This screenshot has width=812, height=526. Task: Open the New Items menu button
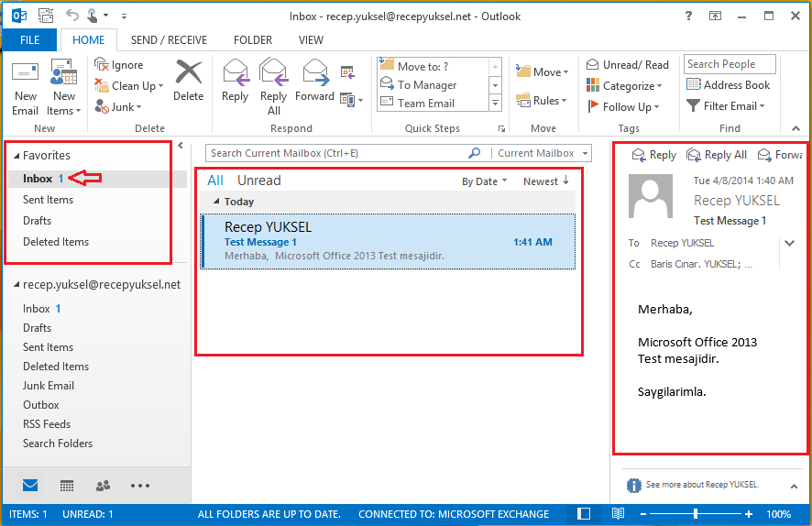point(64,88)
